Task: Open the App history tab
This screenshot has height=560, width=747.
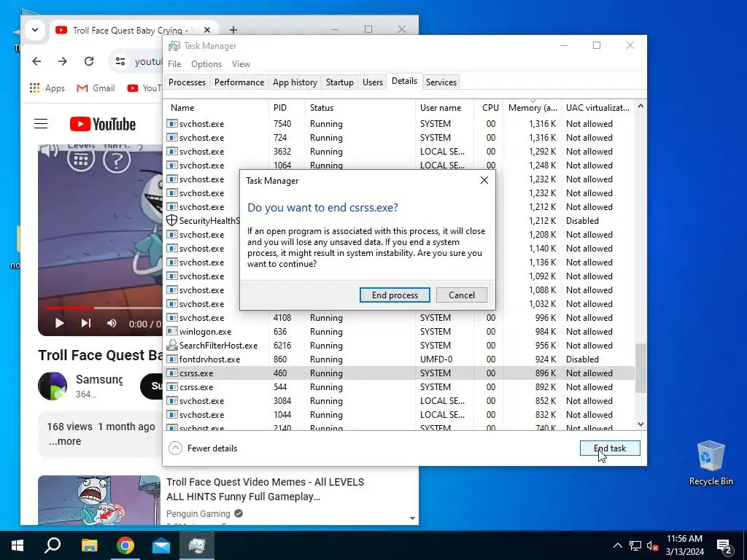Action: (295, 82)
